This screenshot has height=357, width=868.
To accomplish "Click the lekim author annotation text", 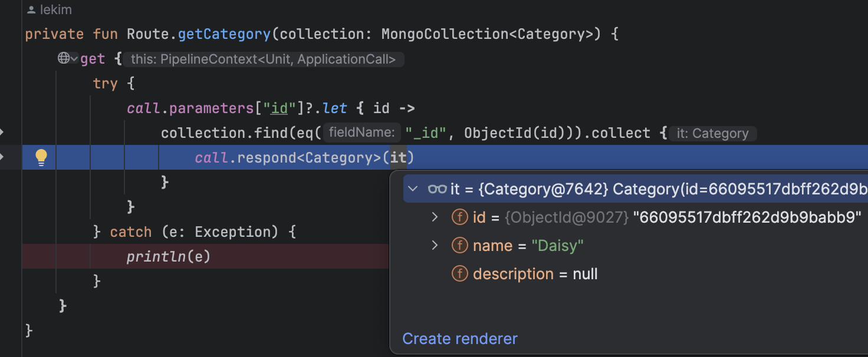I will (55, 10).
